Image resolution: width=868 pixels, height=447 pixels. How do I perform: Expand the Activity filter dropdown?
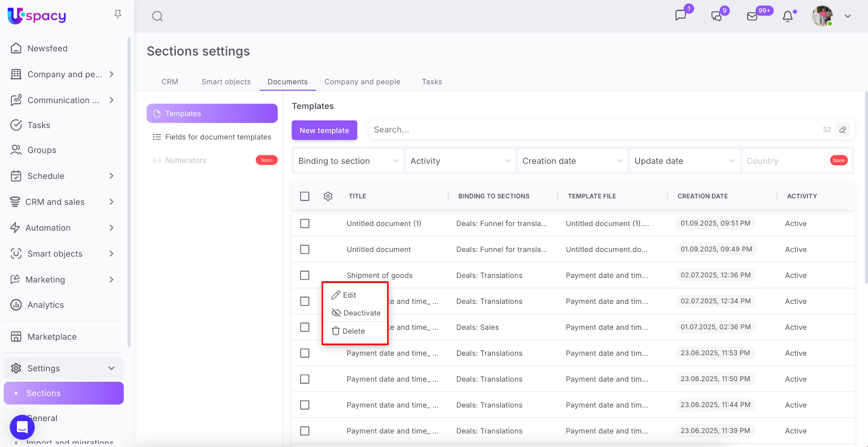coord(460,161)
